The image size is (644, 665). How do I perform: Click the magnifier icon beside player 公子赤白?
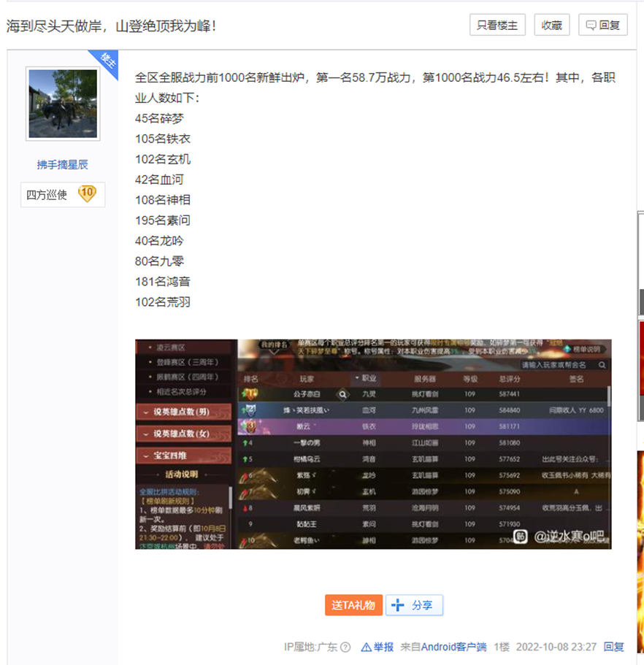(342, 395)
